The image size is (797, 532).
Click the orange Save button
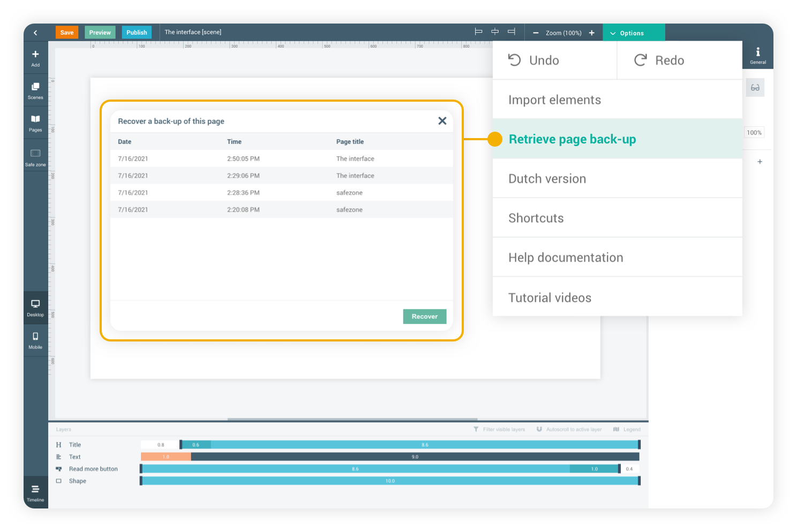pyautogui.click(x=67, y=33)
